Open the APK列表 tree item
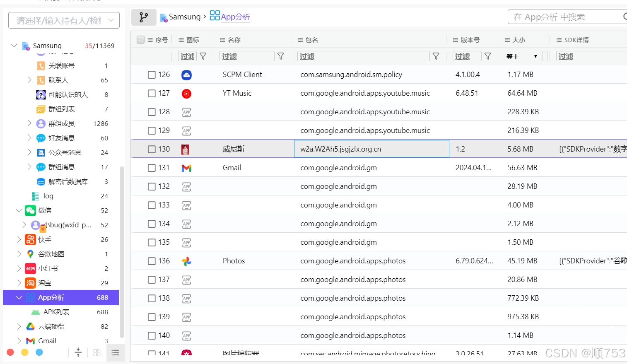 (56, 312)
